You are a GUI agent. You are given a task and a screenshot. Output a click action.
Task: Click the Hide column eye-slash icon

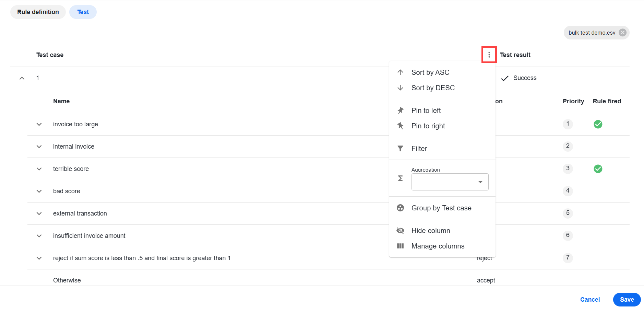click(400, 231)
